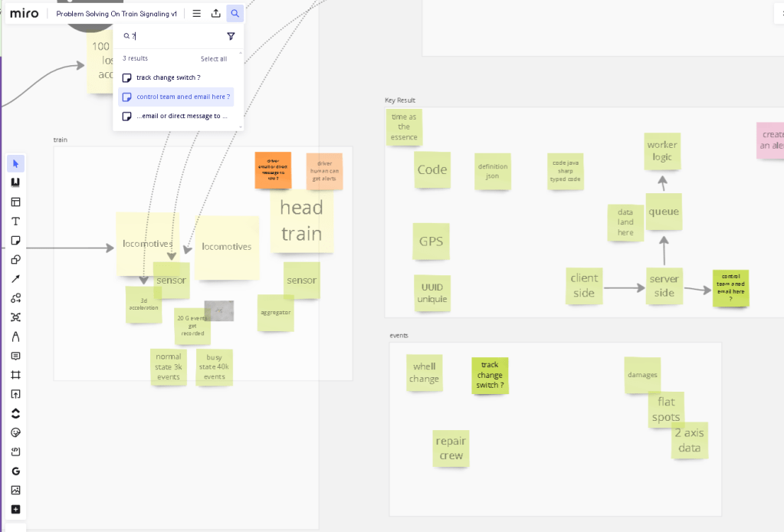
Task: Toggle the board search button
Action: (235, 14)
